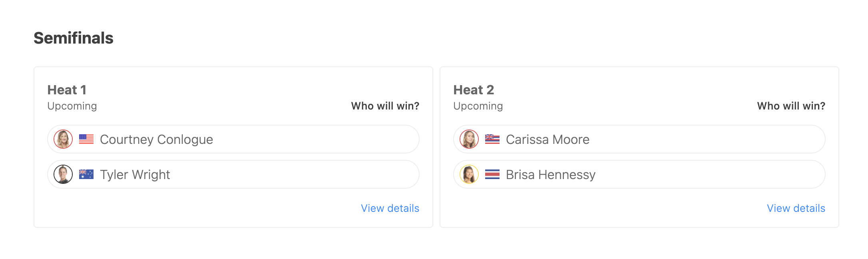Click Tyler Wright's profile photo

tap(63, 174)
